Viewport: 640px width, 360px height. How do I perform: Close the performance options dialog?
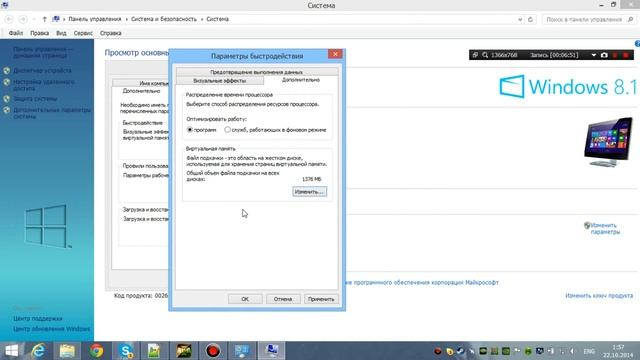pos(335,54)
